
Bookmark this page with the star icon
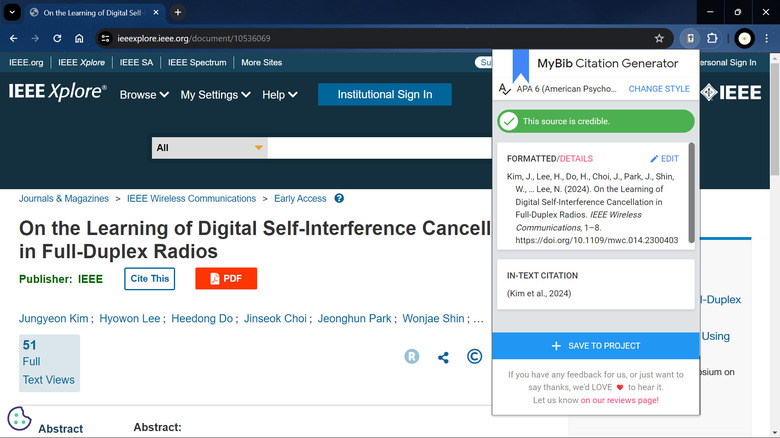[x=659, y=38]
